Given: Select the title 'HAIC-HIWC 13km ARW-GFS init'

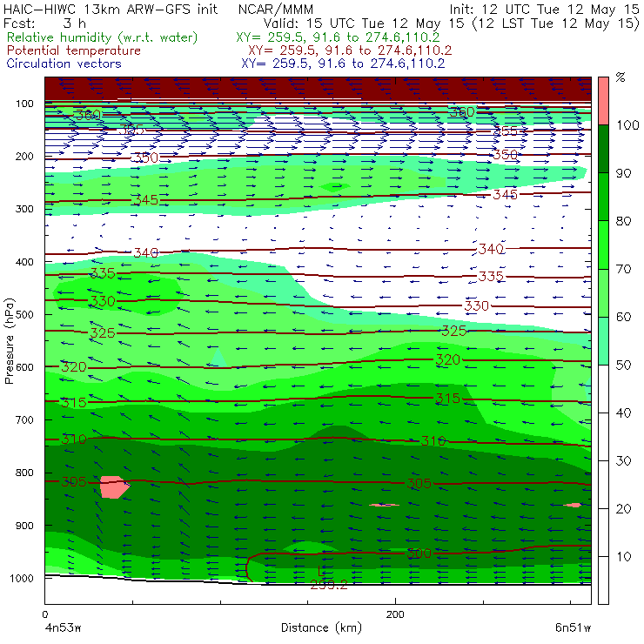Looking at the screenshot, I should tap(111, 9).
